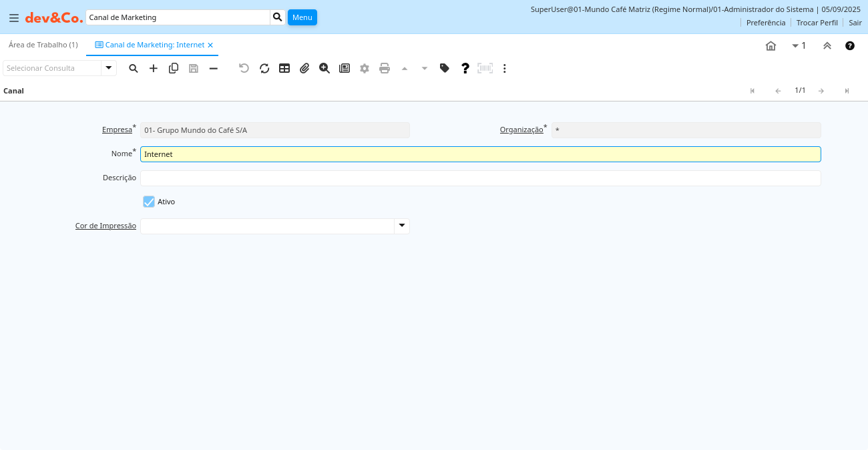Switch to grid view

[x=284, y=68]
